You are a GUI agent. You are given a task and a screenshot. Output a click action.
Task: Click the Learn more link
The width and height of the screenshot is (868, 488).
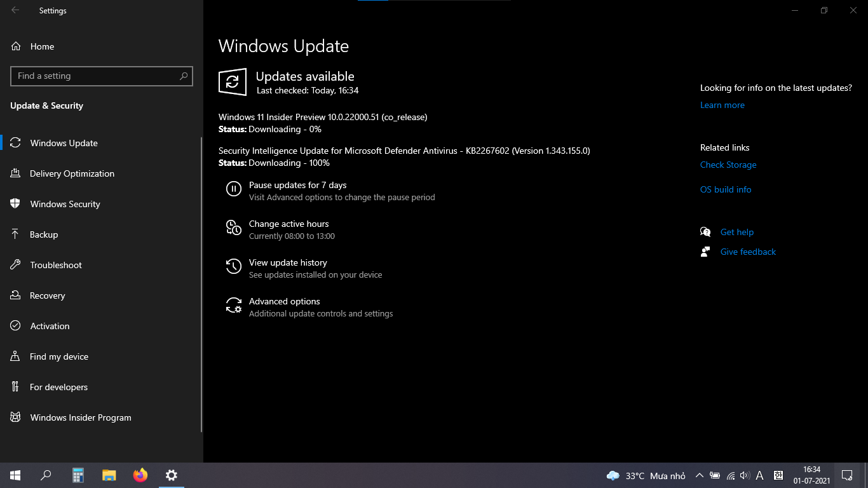[722, 105]
